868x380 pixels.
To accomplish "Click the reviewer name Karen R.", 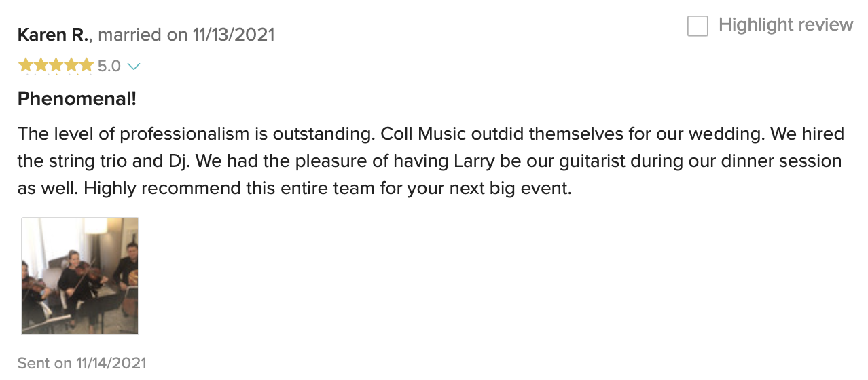I will [x=53, y=35].
